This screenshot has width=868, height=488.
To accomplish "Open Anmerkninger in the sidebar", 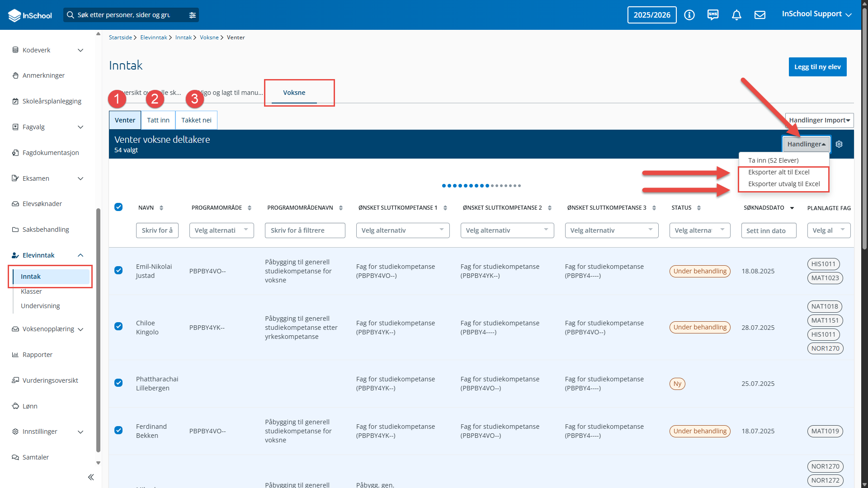I will click(43, 75).
